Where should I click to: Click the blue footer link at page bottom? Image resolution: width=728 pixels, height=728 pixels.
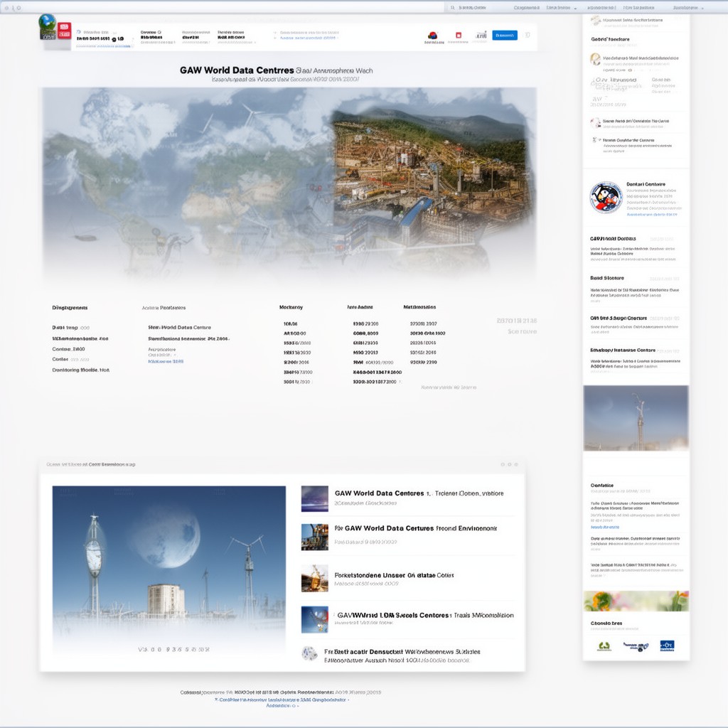[x=282, y=700]
